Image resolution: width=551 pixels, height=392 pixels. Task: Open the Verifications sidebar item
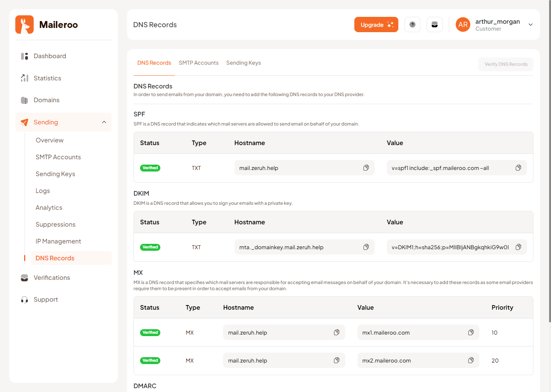coord(64,278)
